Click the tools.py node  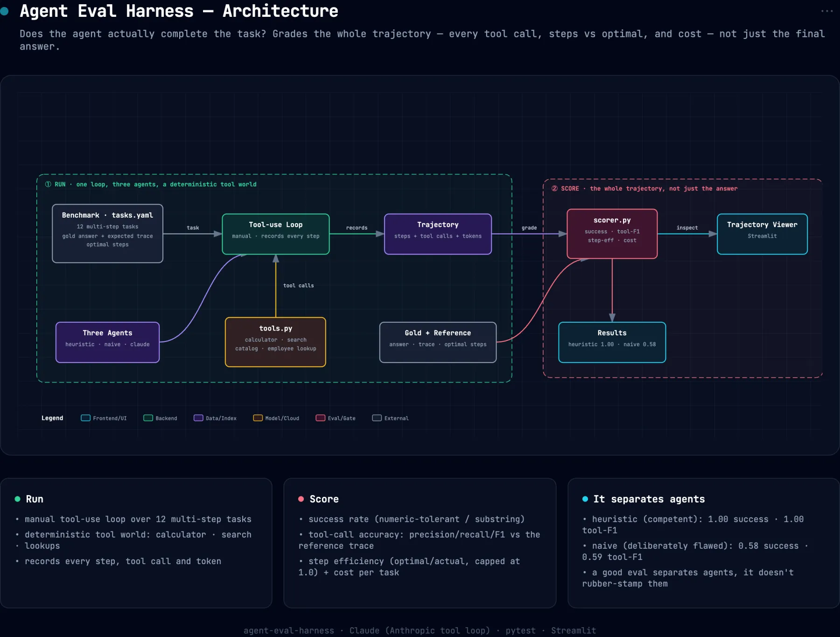point(275,342)
